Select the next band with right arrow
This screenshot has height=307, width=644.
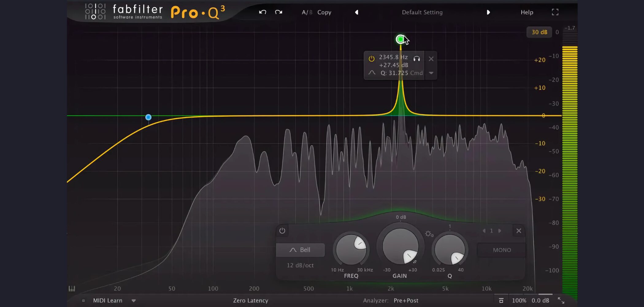pyautogui.click(x=500, y=231)
